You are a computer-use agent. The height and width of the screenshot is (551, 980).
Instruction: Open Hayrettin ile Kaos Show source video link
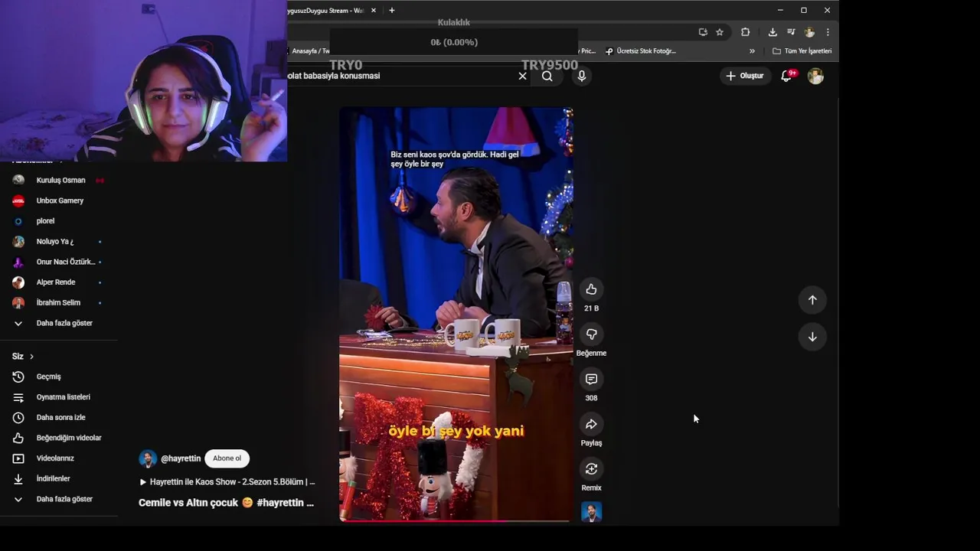[227, 482]
